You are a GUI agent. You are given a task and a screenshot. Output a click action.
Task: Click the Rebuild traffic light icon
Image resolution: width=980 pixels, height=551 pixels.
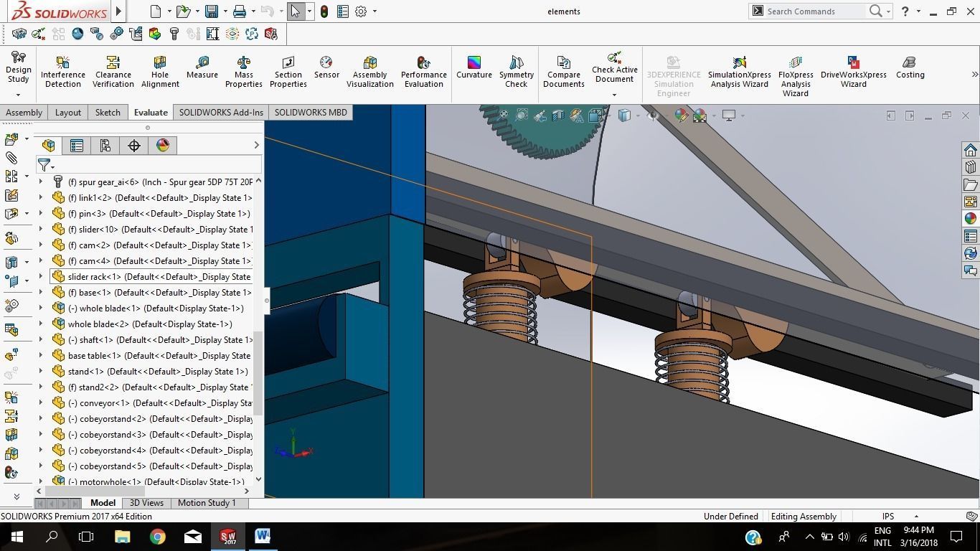[324, 11]
